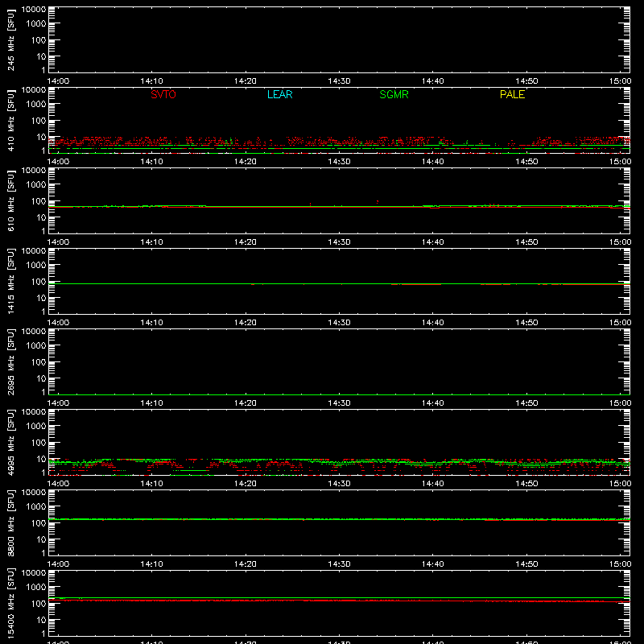The width and height of the screenshot is (644, 644).
Task: Click 14:00 tick label under 245 MHz panel
Action: pyautogui.click(x=58, y=81)
